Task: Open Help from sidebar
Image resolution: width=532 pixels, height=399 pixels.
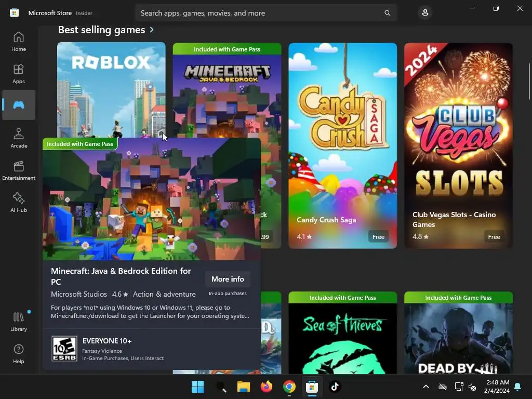Action: pos(19,354)
